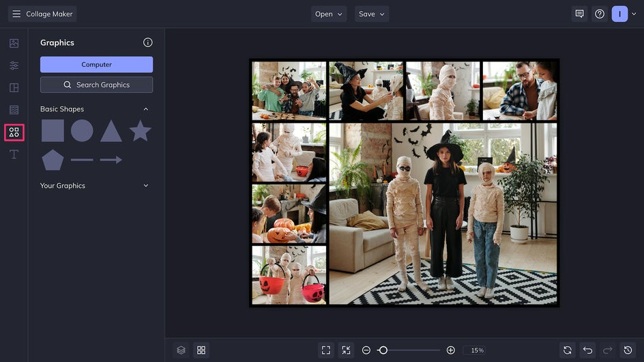
Task: Add the star basic shape
Action: [140, 131]
